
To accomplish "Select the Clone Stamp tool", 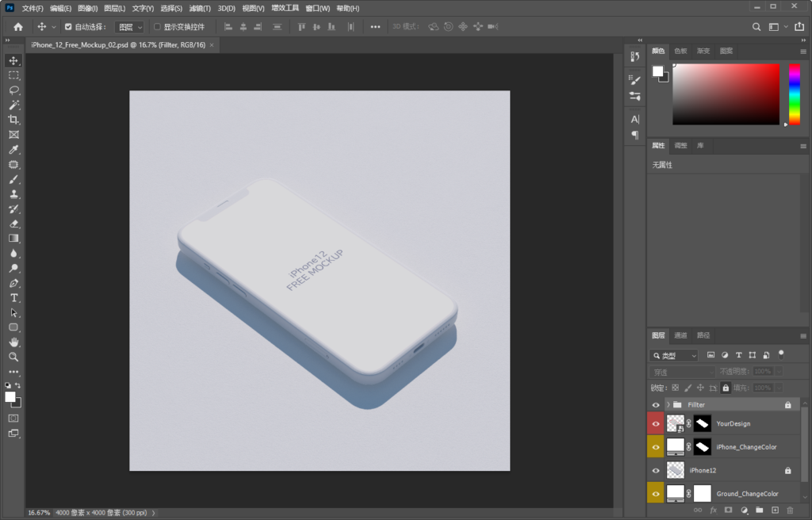I will [x=13, y=194].
